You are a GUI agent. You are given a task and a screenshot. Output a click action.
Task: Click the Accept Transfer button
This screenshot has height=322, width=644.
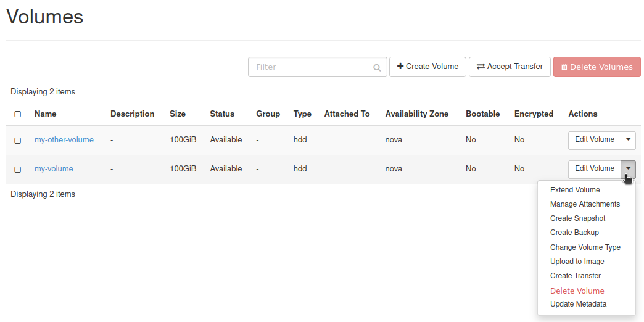coord(510,67)
